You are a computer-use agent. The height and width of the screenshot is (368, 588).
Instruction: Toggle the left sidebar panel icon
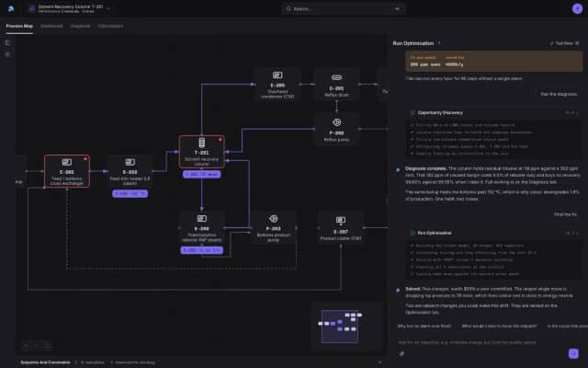point(7,42)
